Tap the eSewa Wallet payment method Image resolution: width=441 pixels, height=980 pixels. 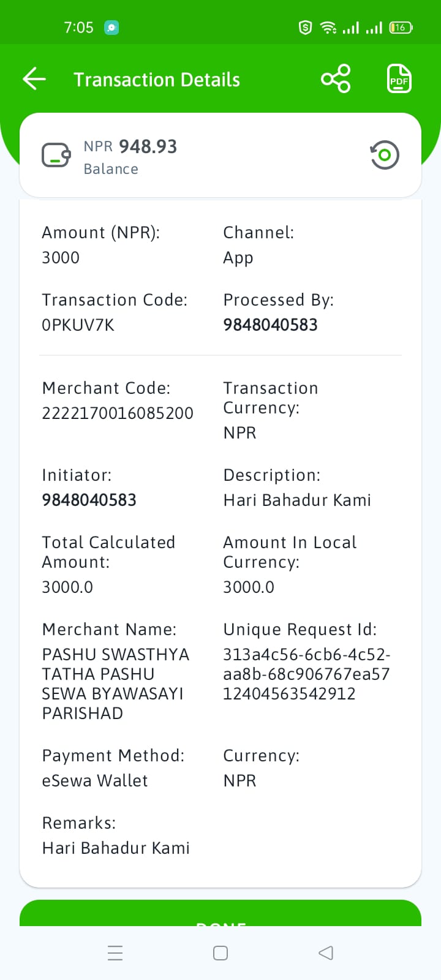[95, 781]
